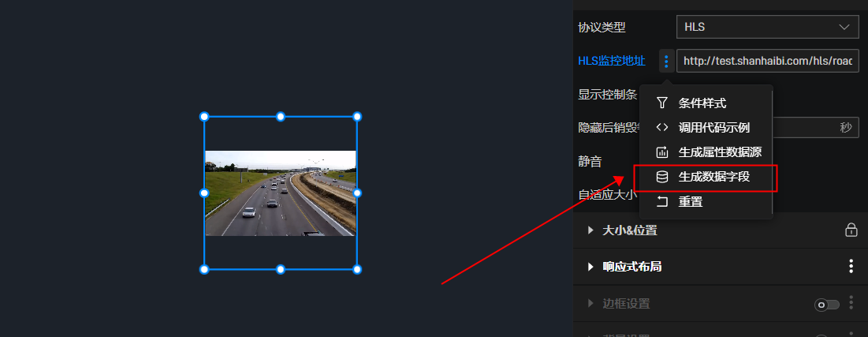Click the funnel icon for 条件样式

662,103
